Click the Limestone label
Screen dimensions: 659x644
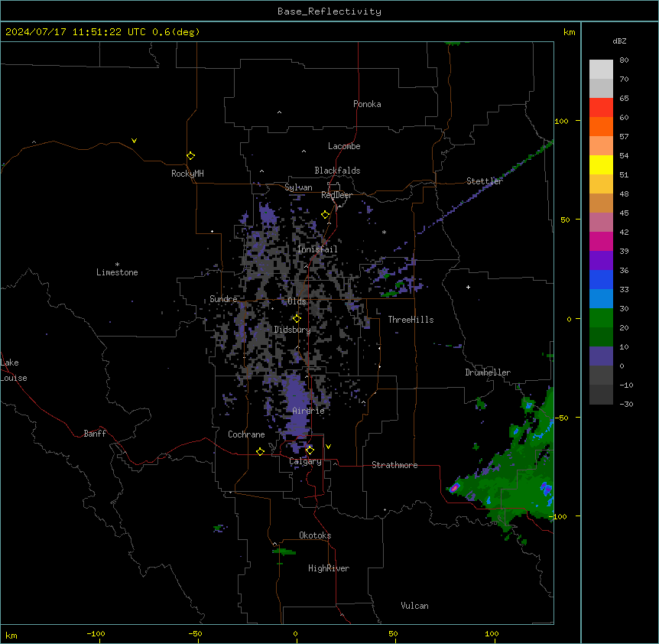(x=117, y=272)
